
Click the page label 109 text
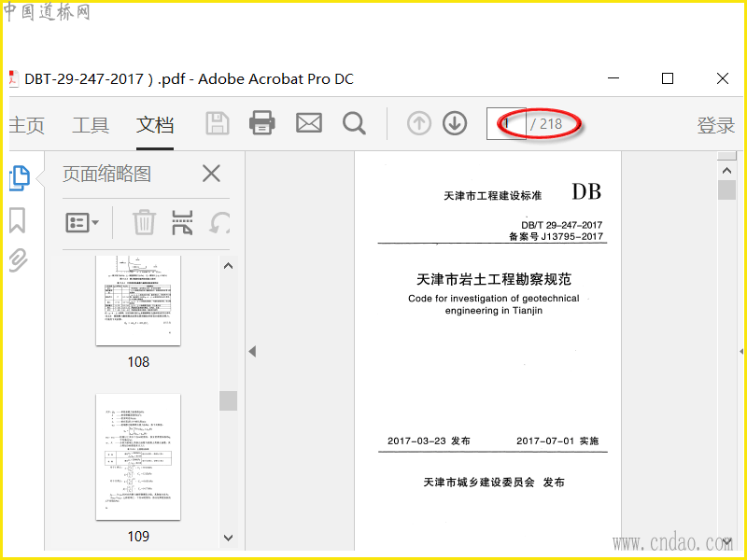tap(138, 536)
